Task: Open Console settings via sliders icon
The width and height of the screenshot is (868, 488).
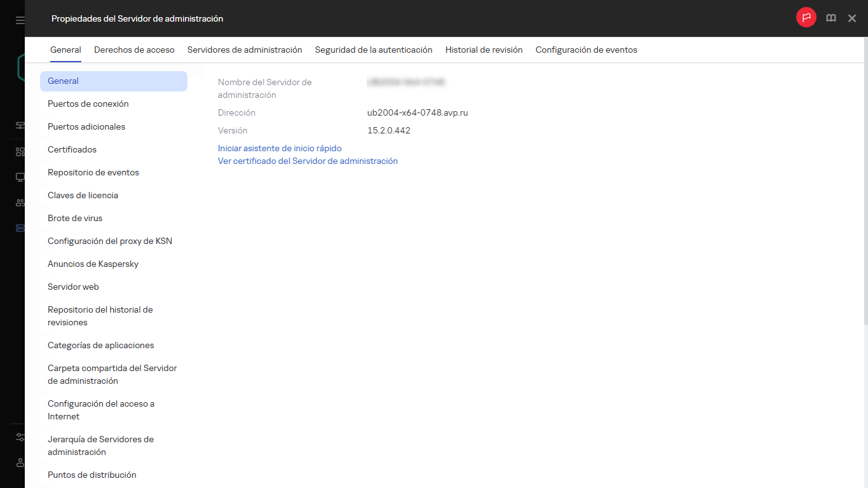Action: tap(18, 437)
